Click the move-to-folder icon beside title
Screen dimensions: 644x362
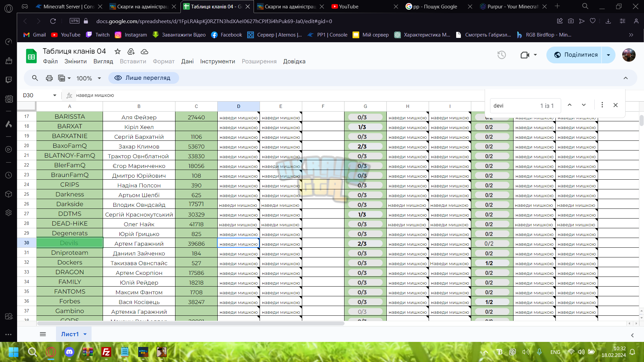(131, 51)
